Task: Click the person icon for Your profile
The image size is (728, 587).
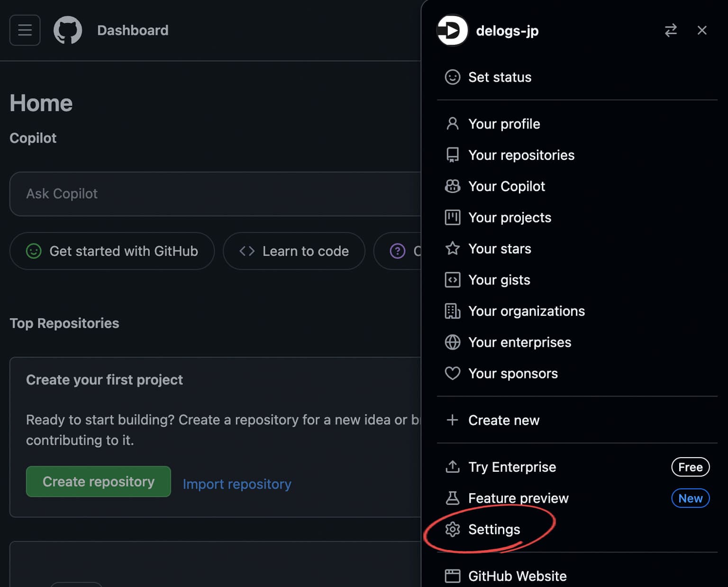Action: point(453,124)
